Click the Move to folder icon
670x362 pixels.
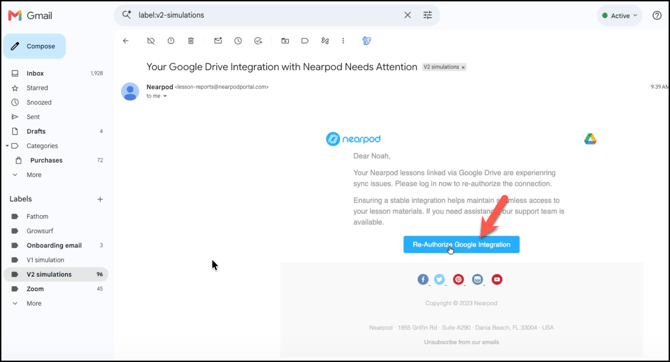tap(285, 41)
